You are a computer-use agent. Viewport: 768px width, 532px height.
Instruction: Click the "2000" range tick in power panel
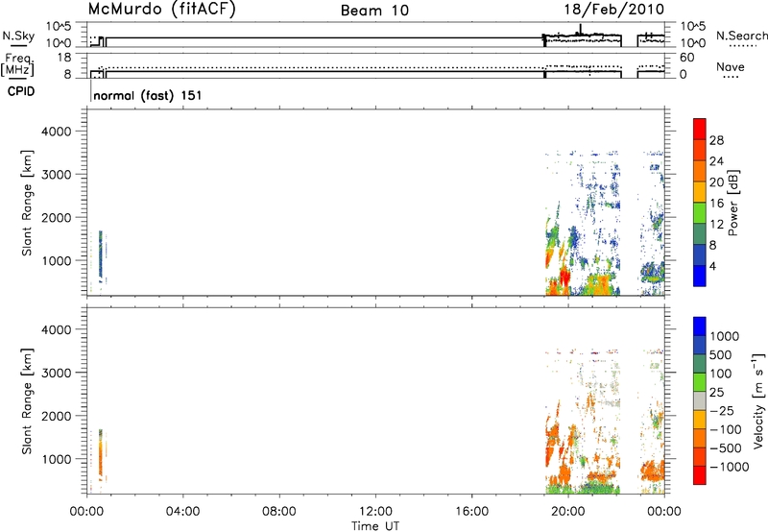57,217
